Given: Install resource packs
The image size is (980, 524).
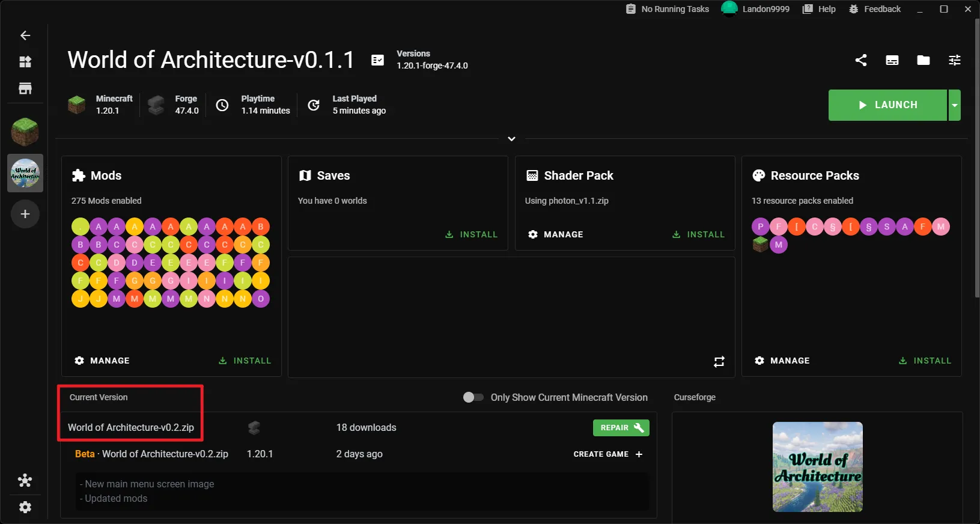Looking at the screenshot, I should pos(925,361).
